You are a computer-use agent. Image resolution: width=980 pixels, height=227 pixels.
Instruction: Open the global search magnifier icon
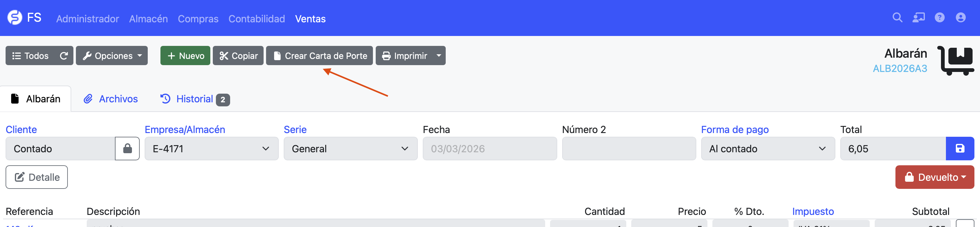897,17
